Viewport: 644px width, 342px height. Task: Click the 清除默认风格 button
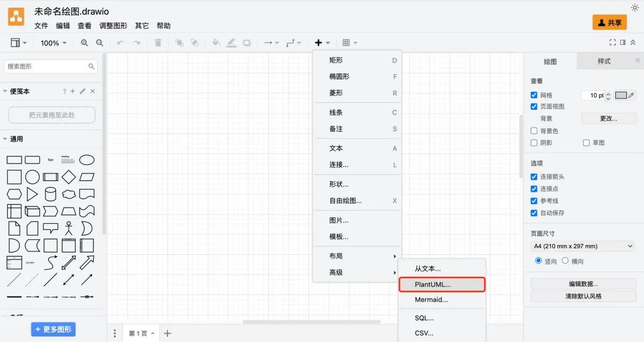(583, 296)
